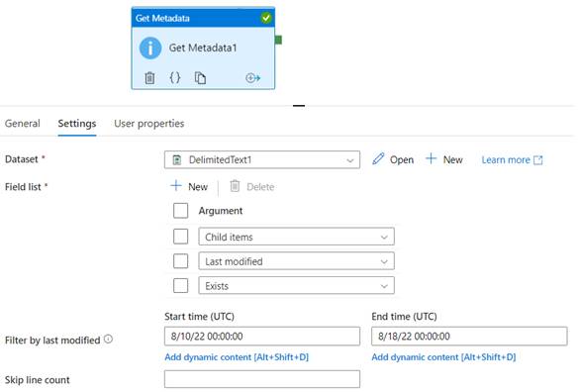Check the box beside Exists

[180, 285]
